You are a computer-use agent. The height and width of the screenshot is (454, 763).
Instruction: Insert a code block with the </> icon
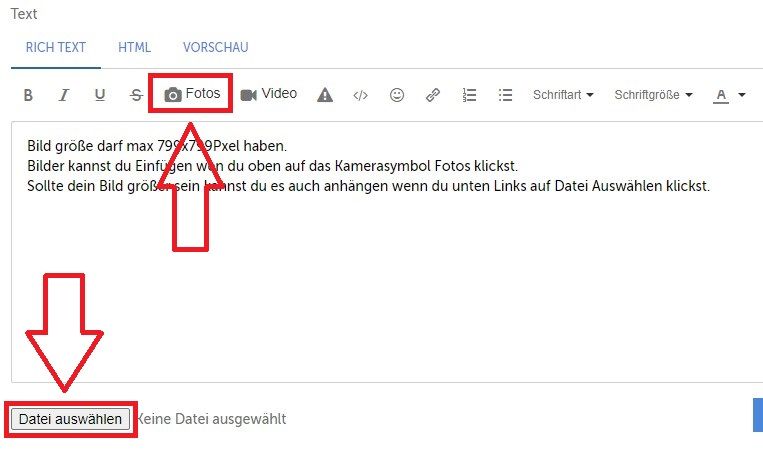pos(361,95)
